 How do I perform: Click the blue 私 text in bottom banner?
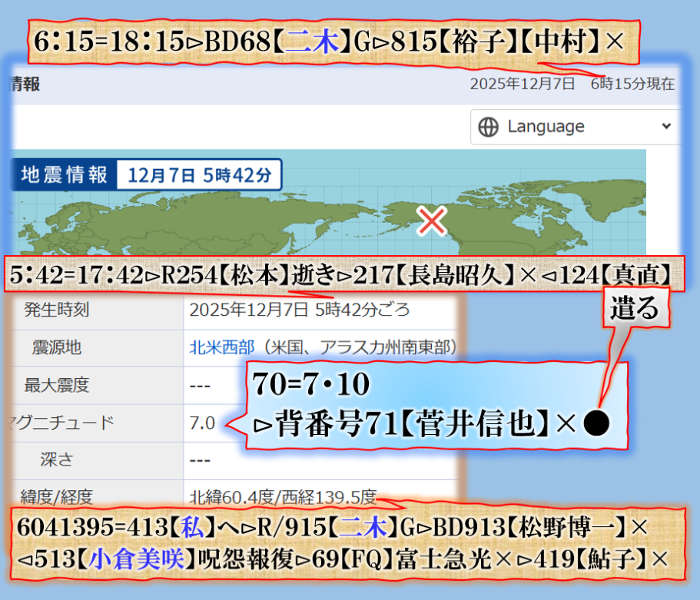pos(190,528)
